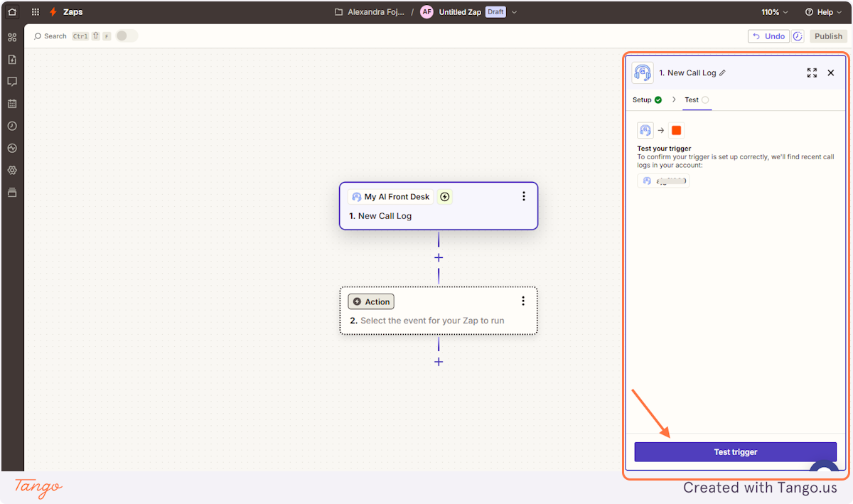Open the Zap details file icon in sidebar
This screenshot has width=853, height=504.
(x=12, y=60)
